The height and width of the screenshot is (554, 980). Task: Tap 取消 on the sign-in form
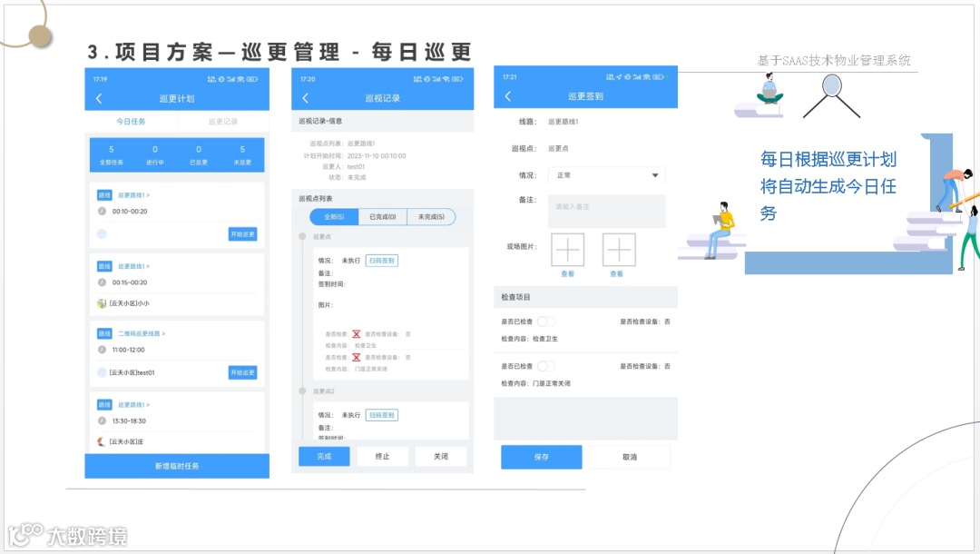(630, 457)
